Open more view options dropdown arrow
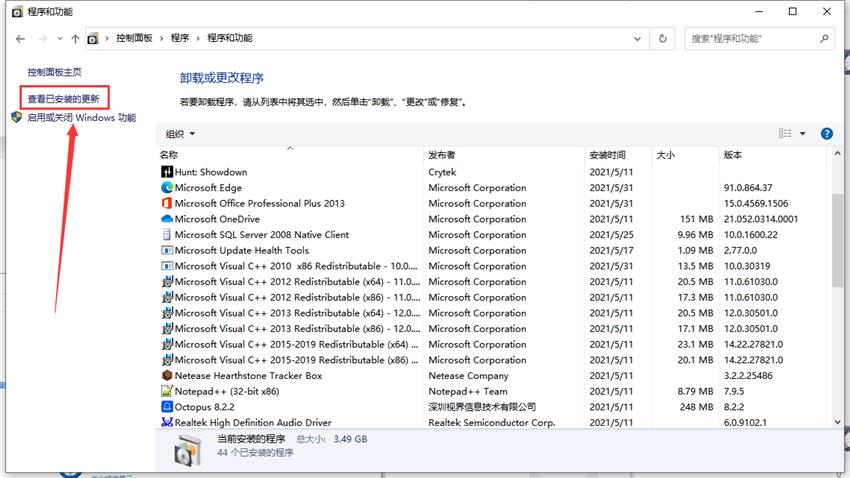850x478 pixels. coord(803,133)
